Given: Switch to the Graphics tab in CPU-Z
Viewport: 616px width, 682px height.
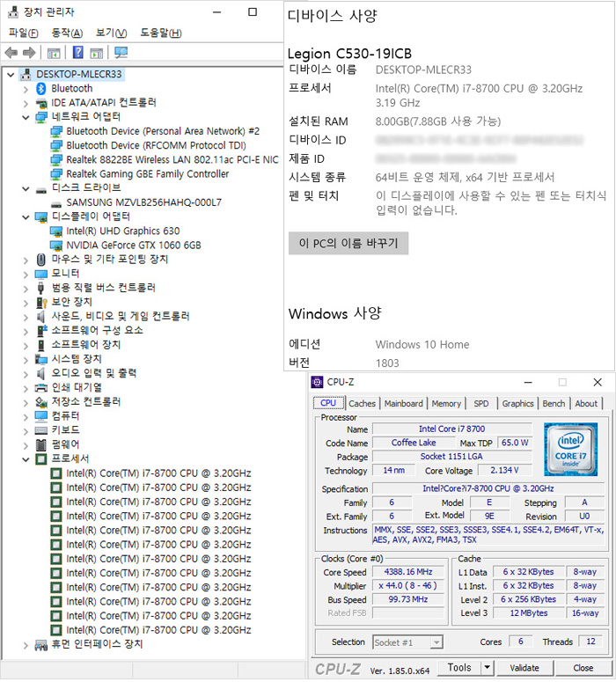Looking at the screenshot, I should 517,404.
